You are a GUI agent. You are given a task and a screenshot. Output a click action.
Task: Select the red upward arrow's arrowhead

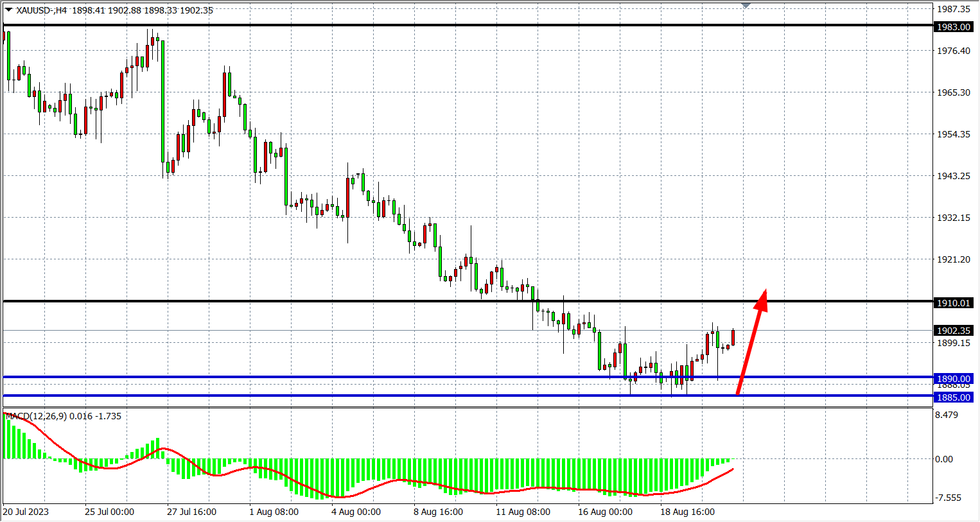762,299
